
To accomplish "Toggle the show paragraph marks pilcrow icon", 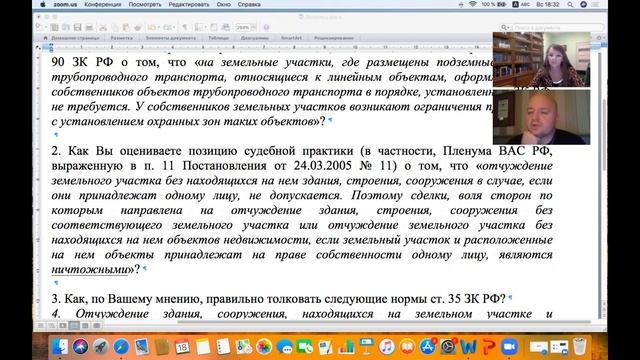I will [184, 27].
